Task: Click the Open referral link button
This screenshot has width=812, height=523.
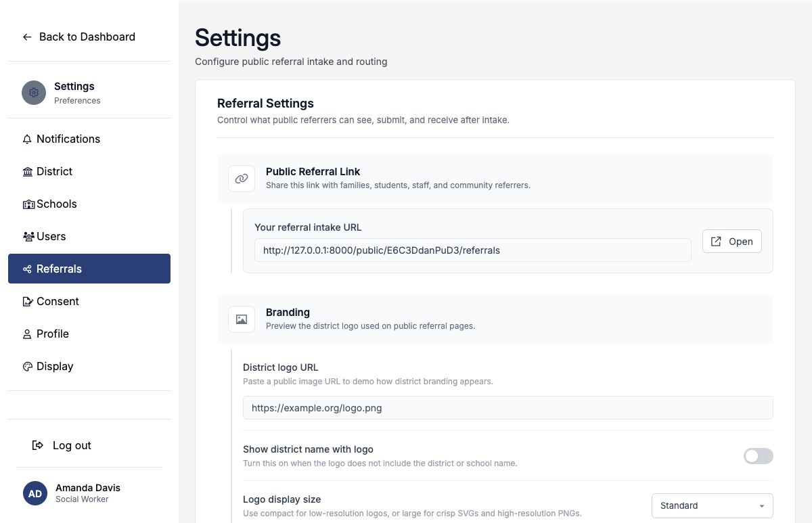Action: click(732, 242)
